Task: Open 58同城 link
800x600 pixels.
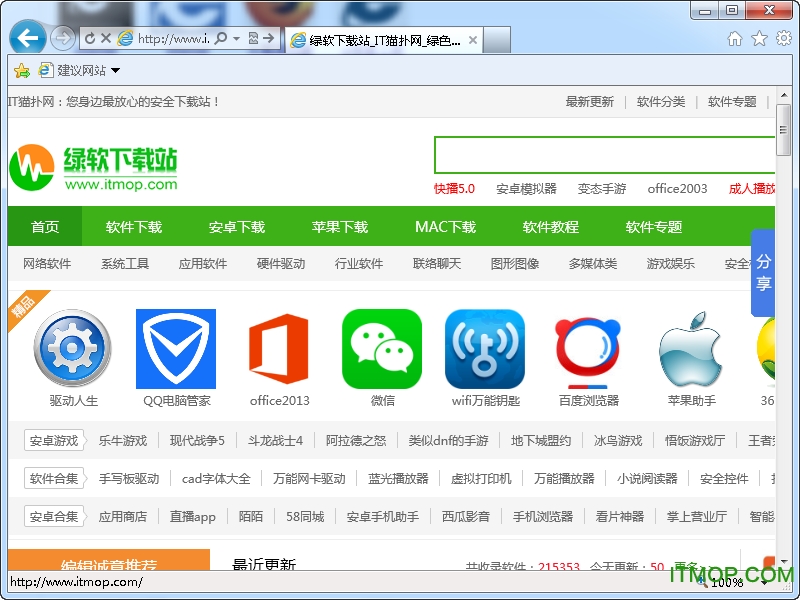Action: (x=305, y=516)
